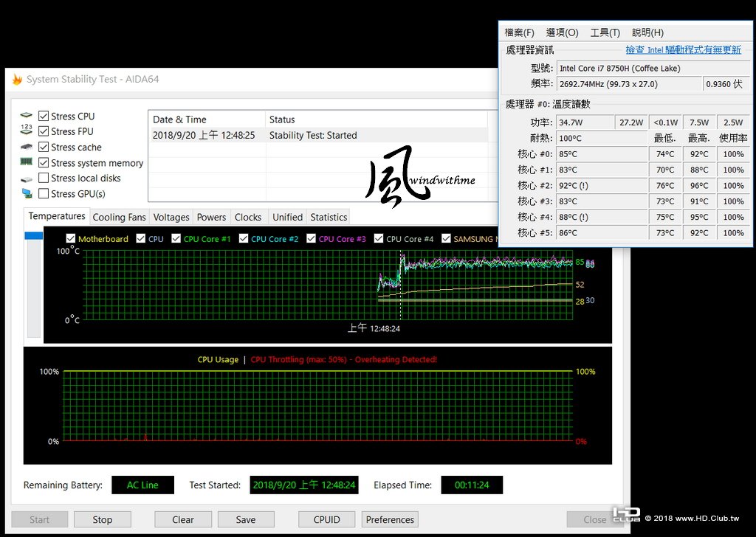Click the 27.2W power reading
The height and width of the screenshot is (537, 756).
click(x=630, y=122)
